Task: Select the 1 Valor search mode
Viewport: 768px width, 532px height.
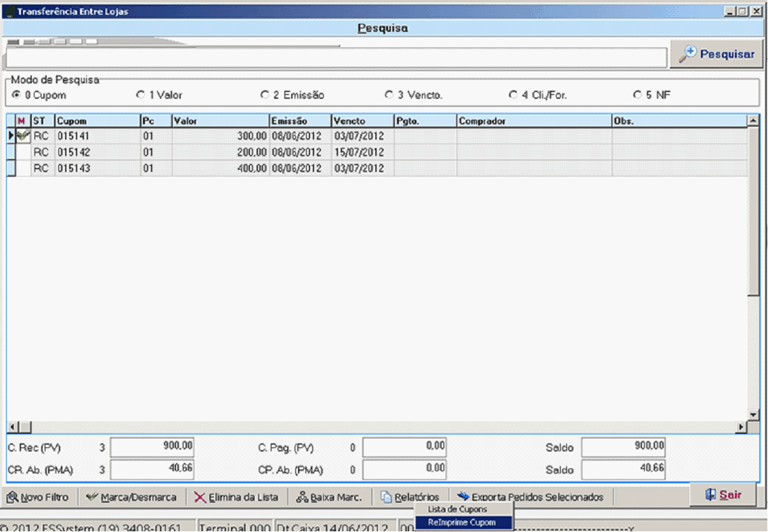Action: click(141, 95)
